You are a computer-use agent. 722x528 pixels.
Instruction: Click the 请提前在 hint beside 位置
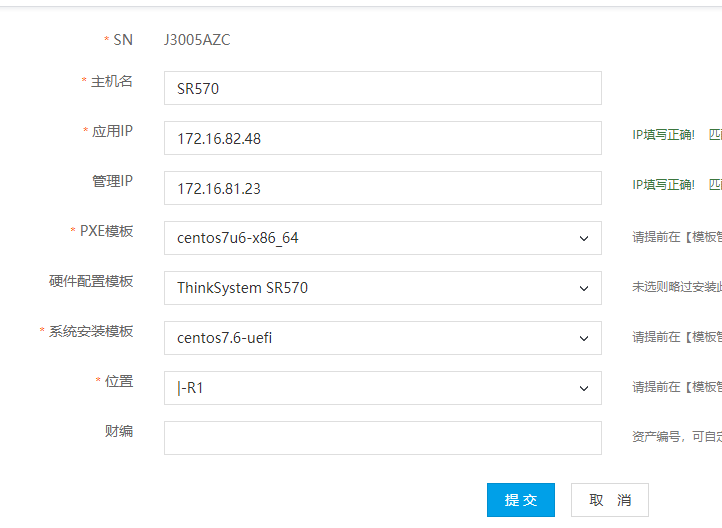[x=677, y=387]
